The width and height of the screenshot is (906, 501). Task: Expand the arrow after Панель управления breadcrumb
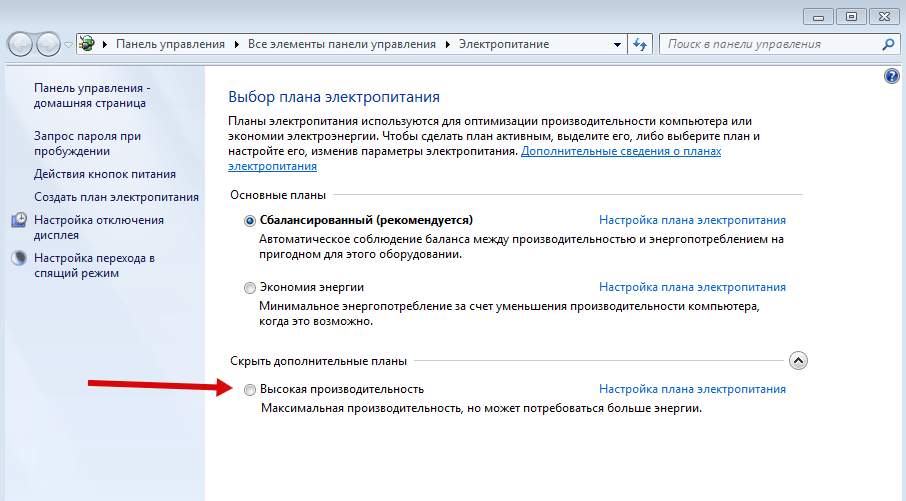point(237,45)
